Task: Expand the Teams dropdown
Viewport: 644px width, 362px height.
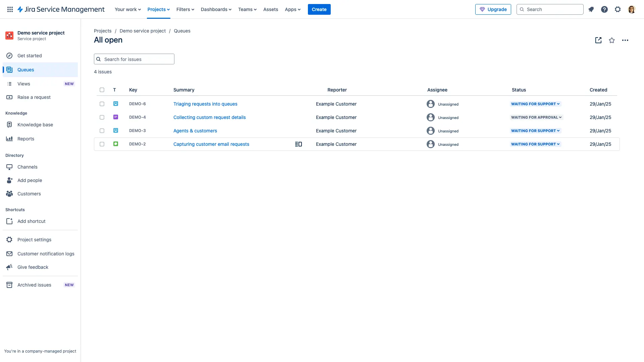Action: point(247,9)
